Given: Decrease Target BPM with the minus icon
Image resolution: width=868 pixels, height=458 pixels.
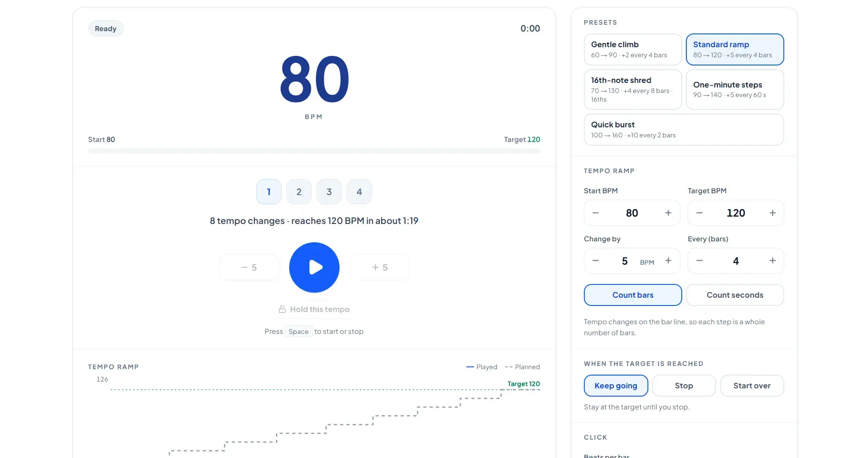Looking at the screenshot, I should 699,213.
